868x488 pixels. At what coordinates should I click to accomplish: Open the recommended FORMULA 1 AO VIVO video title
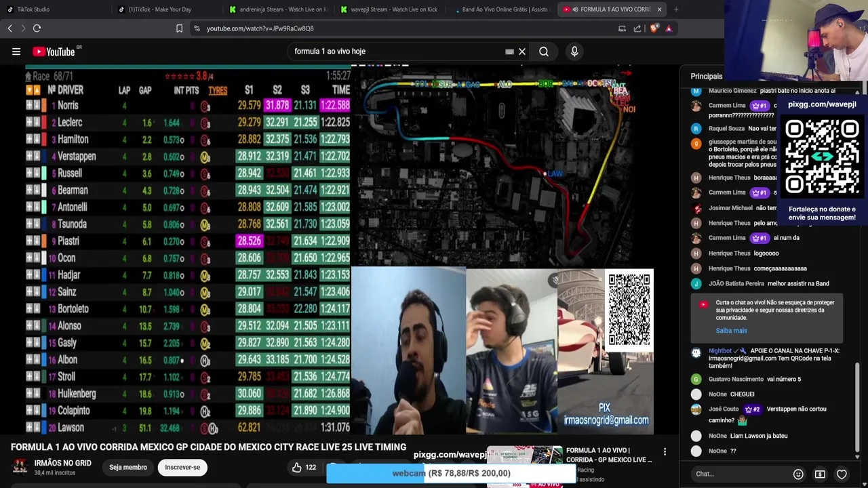[609, 455]
